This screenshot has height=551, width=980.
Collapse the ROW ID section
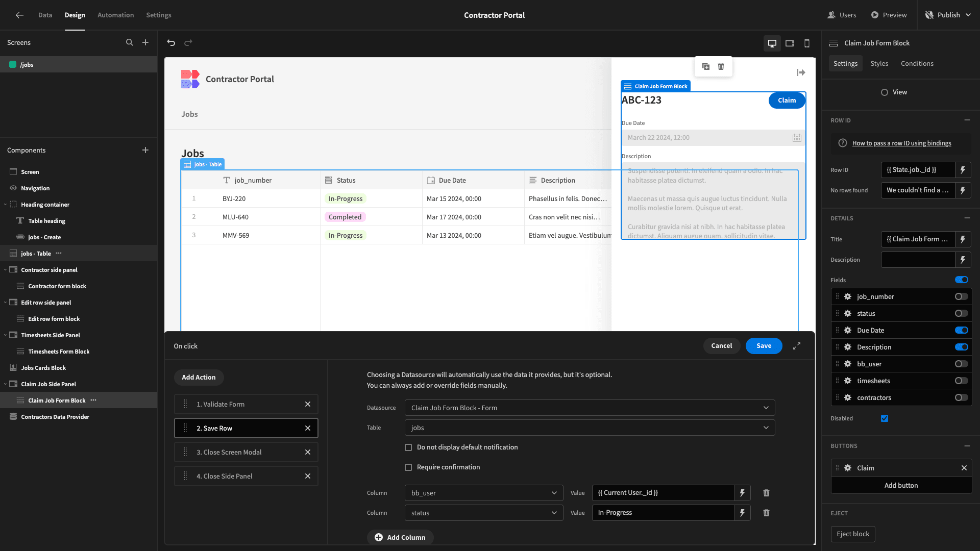[x=967, y=120]
